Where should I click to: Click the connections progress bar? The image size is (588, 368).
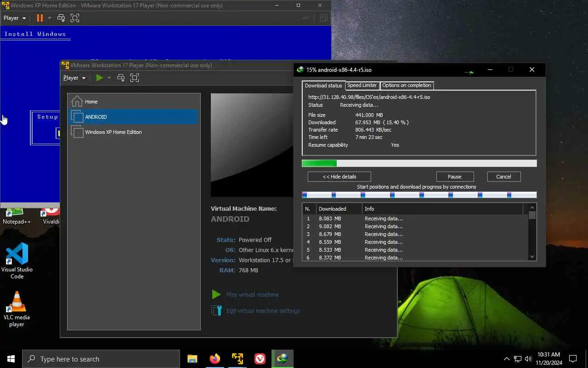coord(419,195)
